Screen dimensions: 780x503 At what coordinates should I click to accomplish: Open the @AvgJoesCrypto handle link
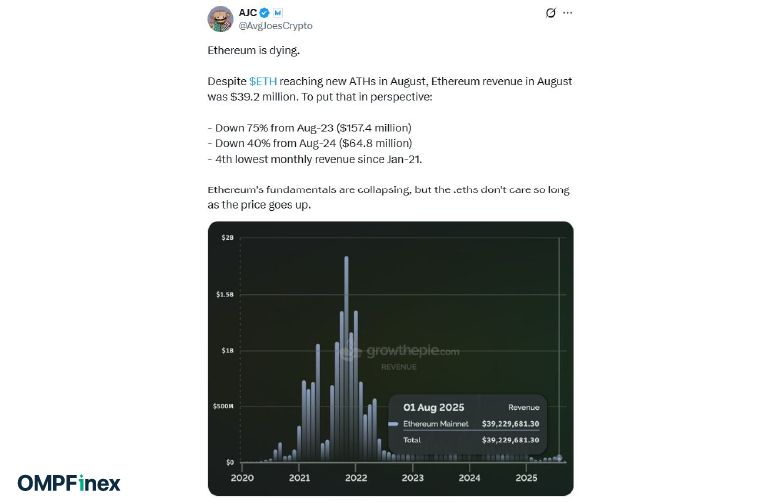[276, 26]
